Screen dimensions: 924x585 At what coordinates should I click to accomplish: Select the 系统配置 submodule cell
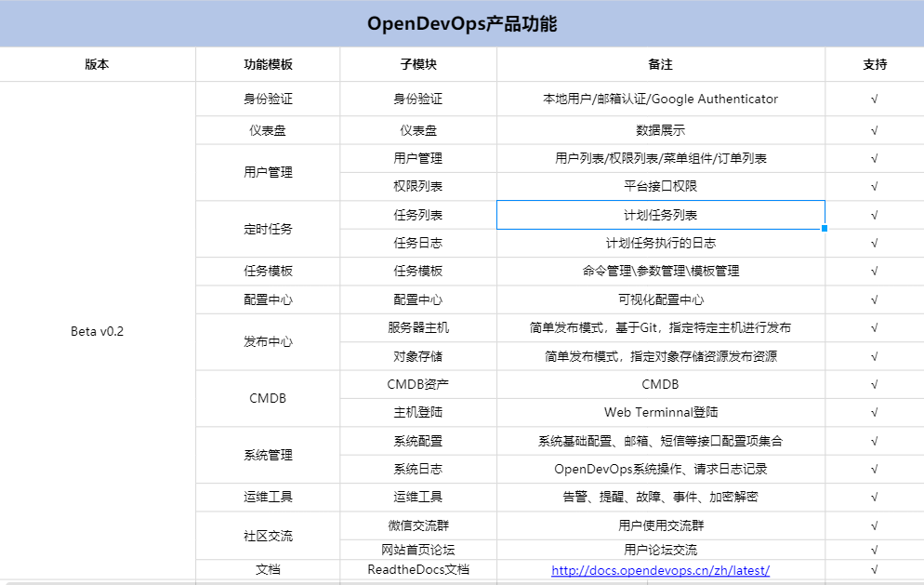pos(418,441)
